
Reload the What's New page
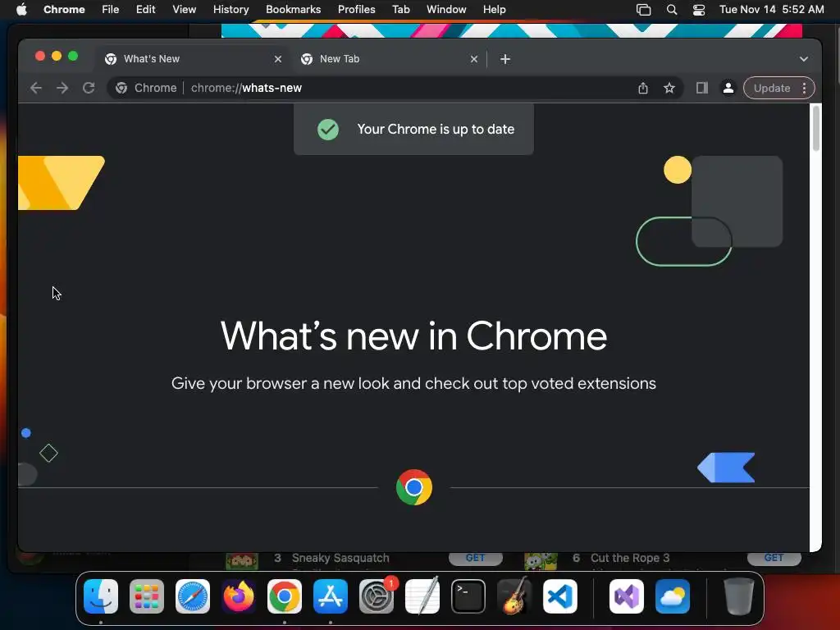[x=89, y=88]
